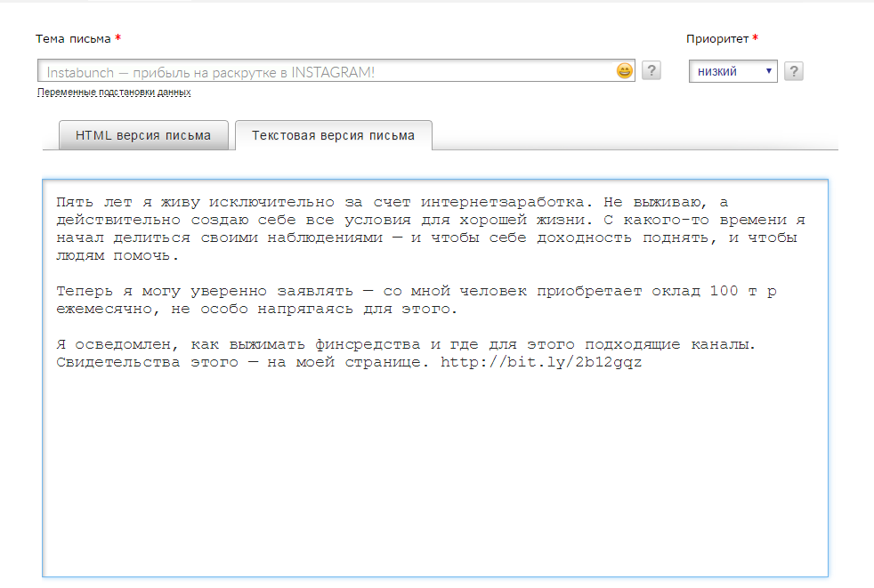The height and width of the screenshot is (588, 874).
Task: Select the Текстовая версия письма tab
Action: [334, 135]
